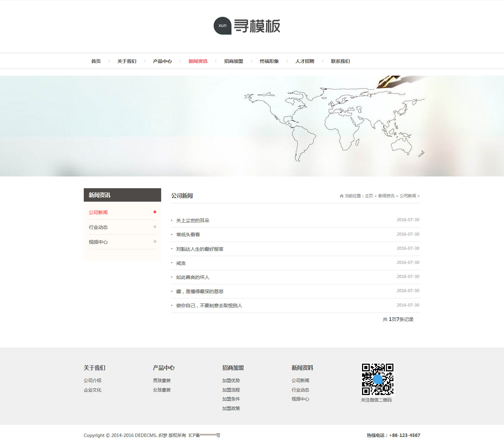Select 招商加盟 in the top navigation
Image resolution: width=504 pixels, height=446 pixels.
(233, 61)
